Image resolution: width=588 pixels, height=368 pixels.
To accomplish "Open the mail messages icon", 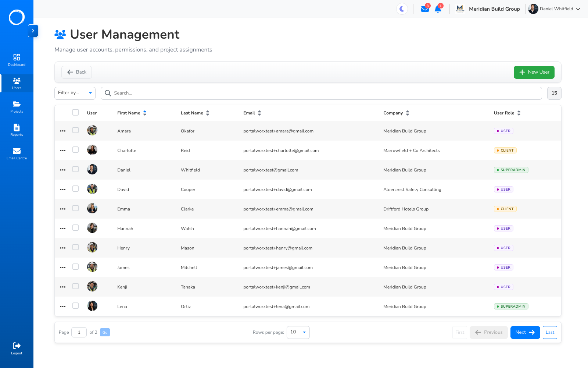I will [425, 9].
